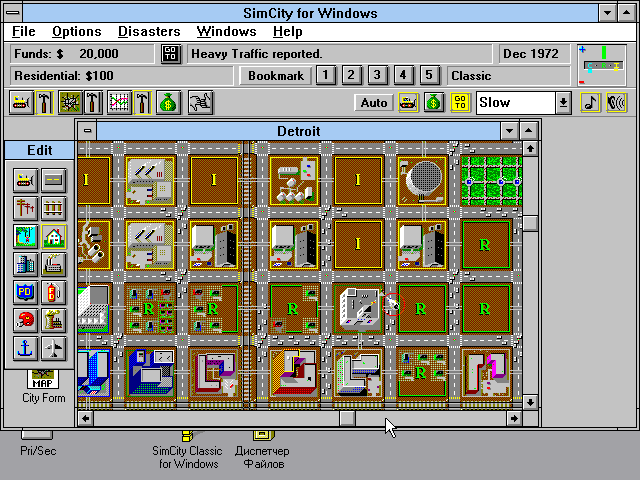Expand the Slow speed dropdown arrow
The width and height of the screenshot is (640, 480).
563,103
